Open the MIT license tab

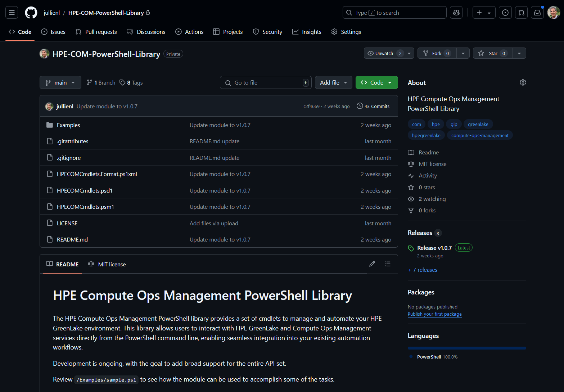pos(107,264)
